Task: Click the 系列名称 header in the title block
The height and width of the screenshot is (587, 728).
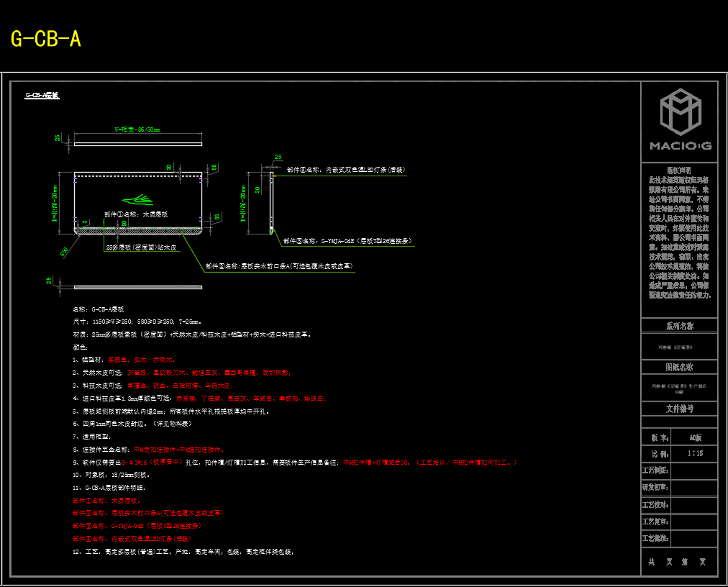Action: tap(679, 326)
